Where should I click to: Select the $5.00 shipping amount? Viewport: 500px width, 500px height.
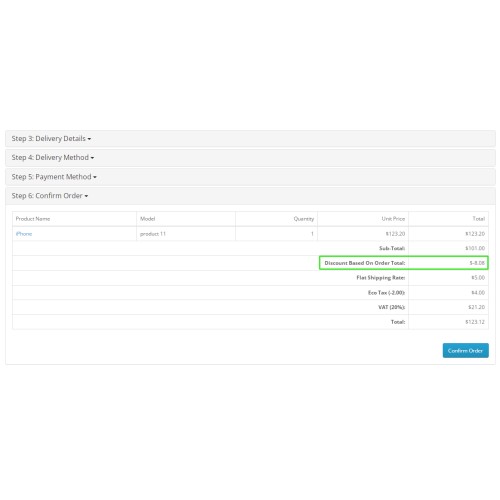coord(478,278)
